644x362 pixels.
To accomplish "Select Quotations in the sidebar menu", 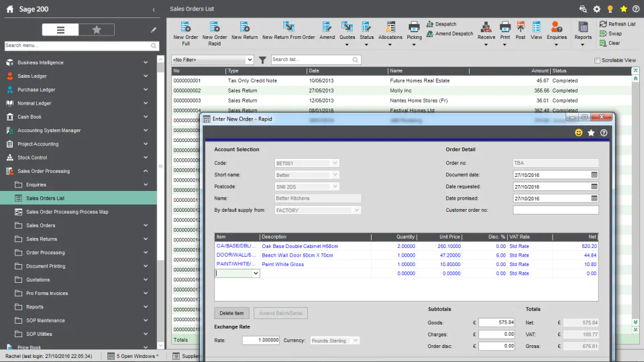I will [38, 280].
